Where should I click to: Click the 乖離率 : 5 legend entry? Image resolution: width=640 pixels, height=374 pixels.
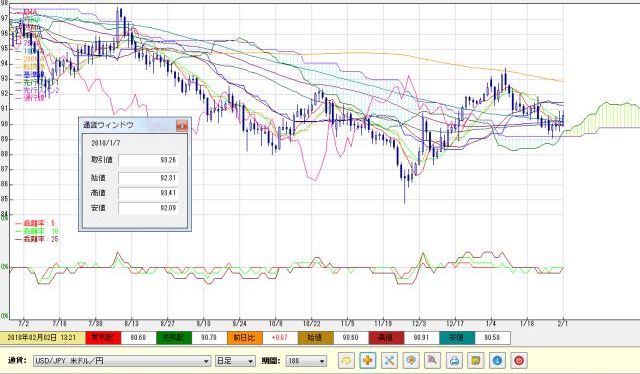36,223
